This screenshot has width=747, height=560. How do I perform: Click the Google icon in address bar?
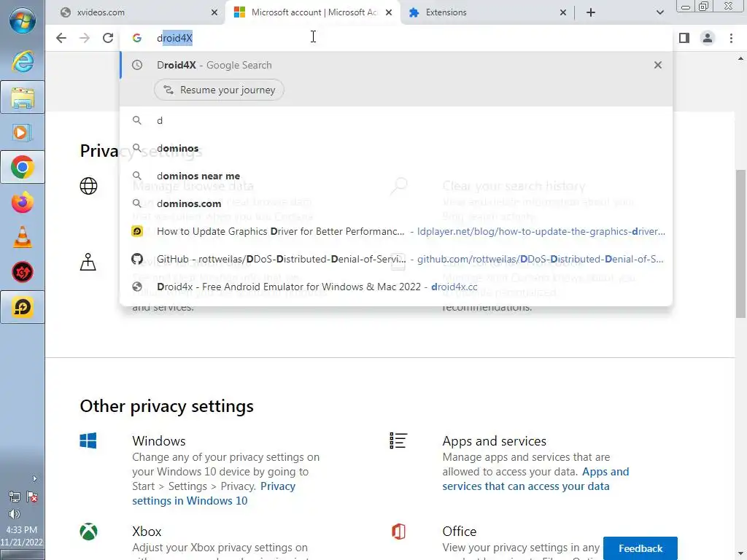[x=137, y=38]
